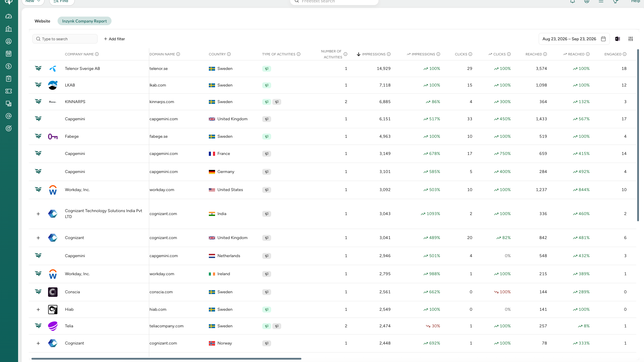Sort by Impressions column header
644x362 pixels.
(x=374, y=54)
